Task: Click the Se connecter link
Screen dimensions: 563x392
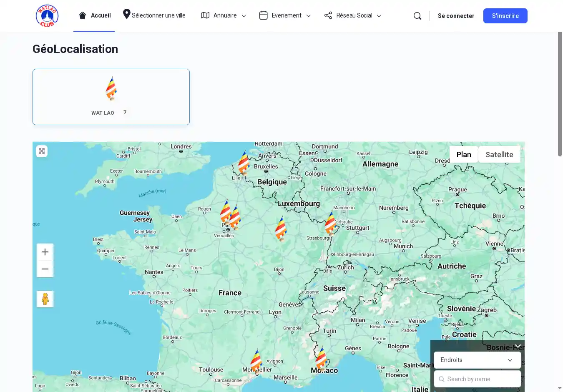Action: pos(456,16)
